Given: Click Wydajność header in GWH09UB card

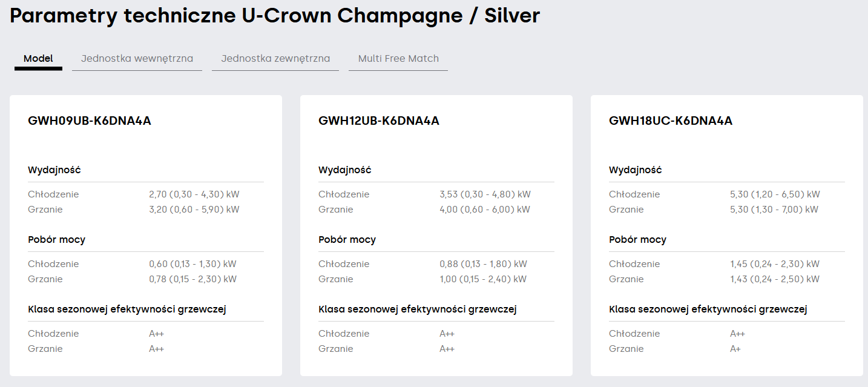Looking at the screenshot, I should (x=54, y=170).
